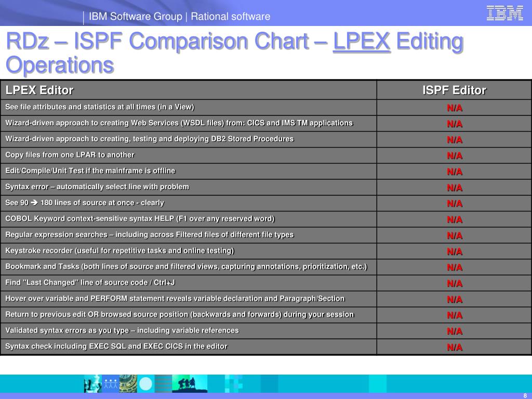The width and height of the screenshot is (532, 399).
Task: Click N/A in the EXEC SQL syntax check row
Action: coord(454,347)
